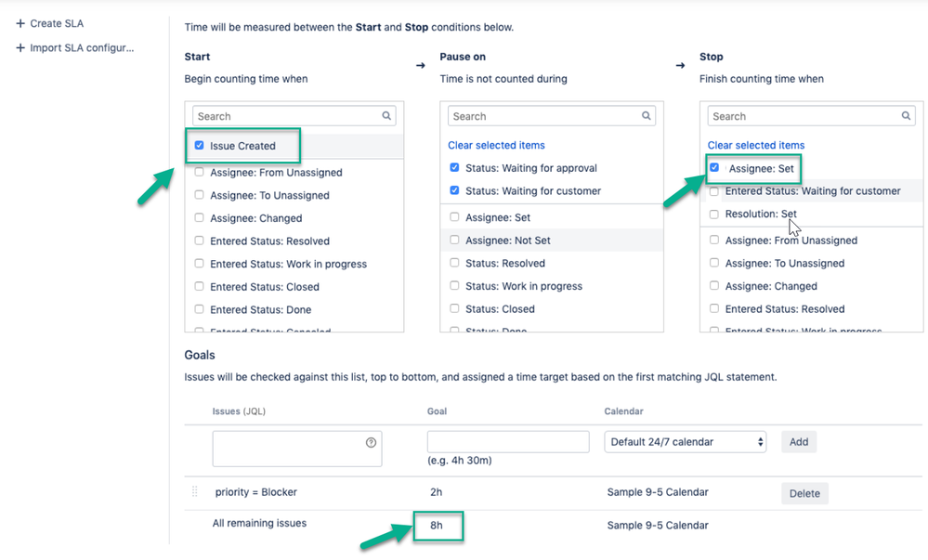Click the magnifier icon in Stop search box
928x560 pixels.
906,116
